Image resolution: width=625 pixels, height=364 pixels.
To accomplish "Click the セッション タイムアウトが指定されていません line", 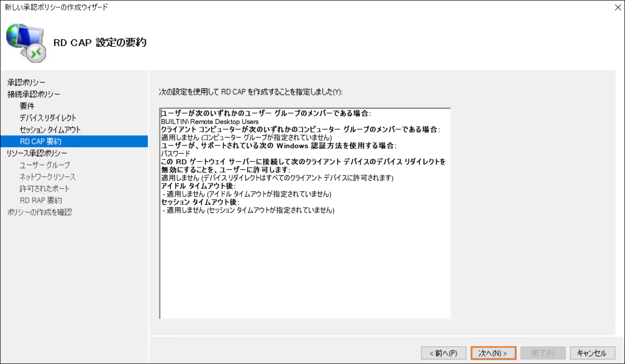I will 248,210.
